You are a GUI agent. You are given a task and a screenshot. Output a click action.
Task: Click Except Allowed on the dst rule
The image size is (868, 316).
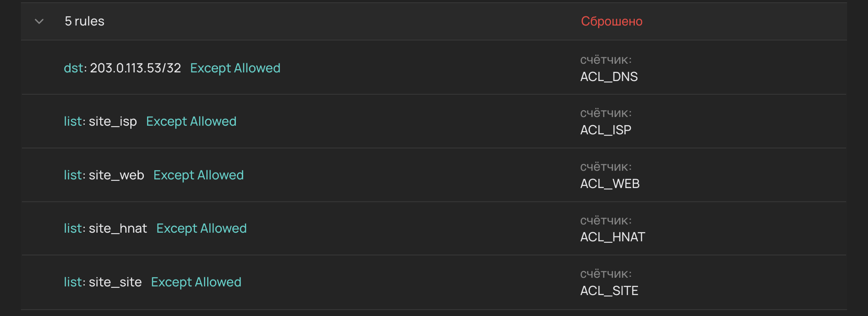235,68
